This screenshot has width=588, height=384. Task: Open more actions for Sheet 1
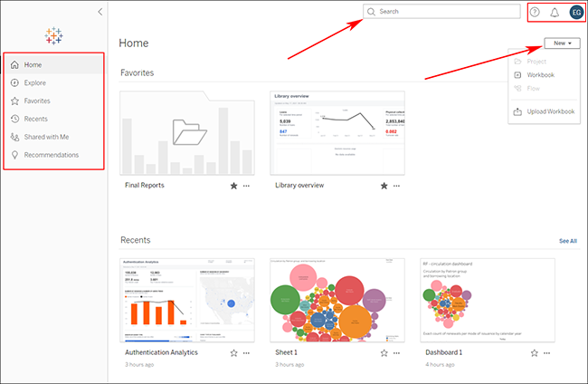pyautogui.click(x=396, y=353)
